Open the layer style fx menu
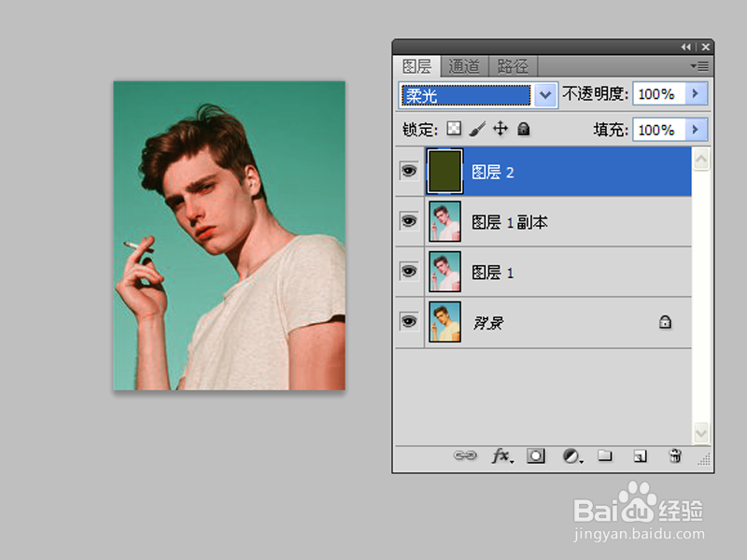747x560 pixels. [x=502, y=456]
